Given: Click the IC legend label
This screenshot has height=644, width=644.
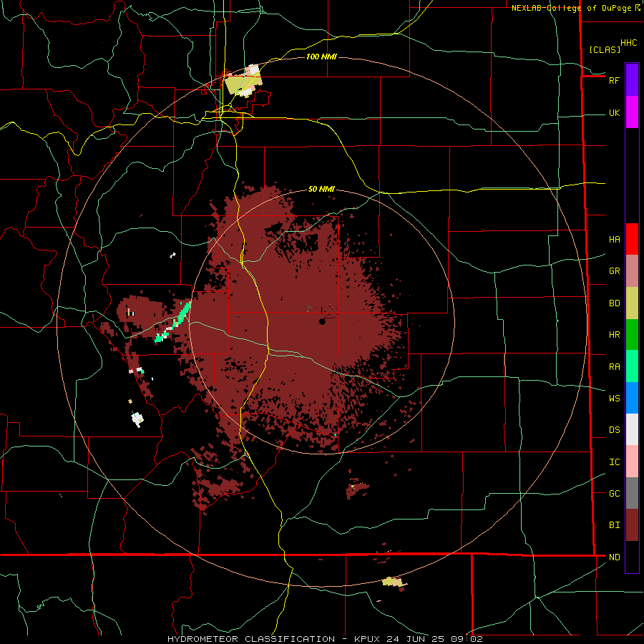Looking at the screenshot, I should pos(614,462).
